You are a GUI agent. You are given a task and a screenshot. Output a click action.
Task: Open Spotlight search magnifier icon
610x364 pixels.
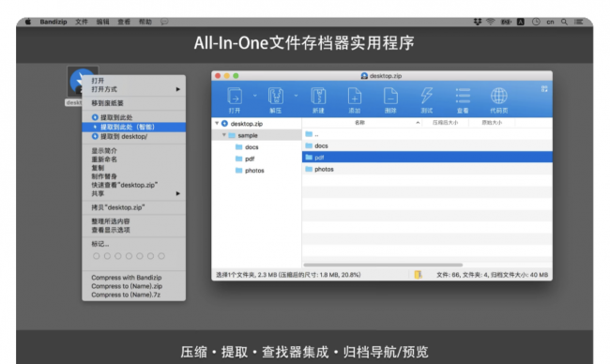(564, 22)
